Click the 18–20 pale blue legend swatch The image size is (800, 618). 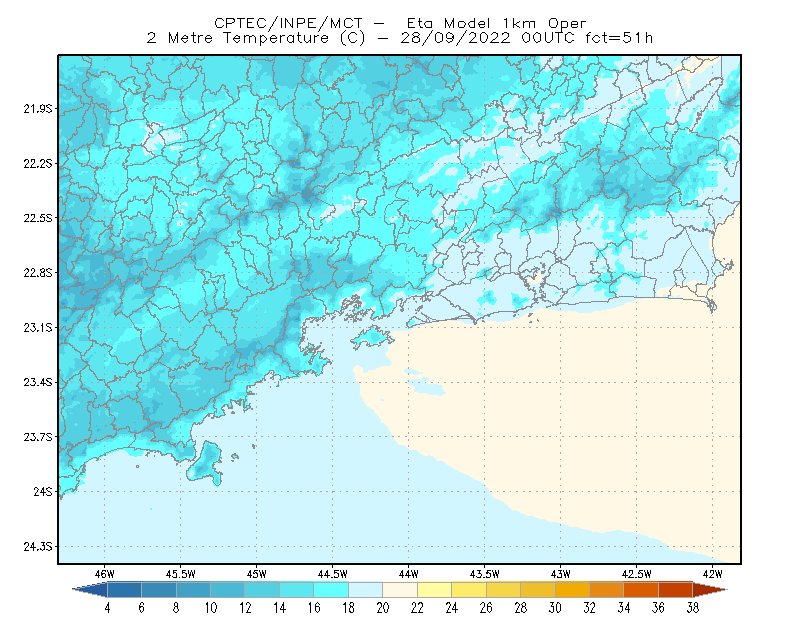pos(366,590)
